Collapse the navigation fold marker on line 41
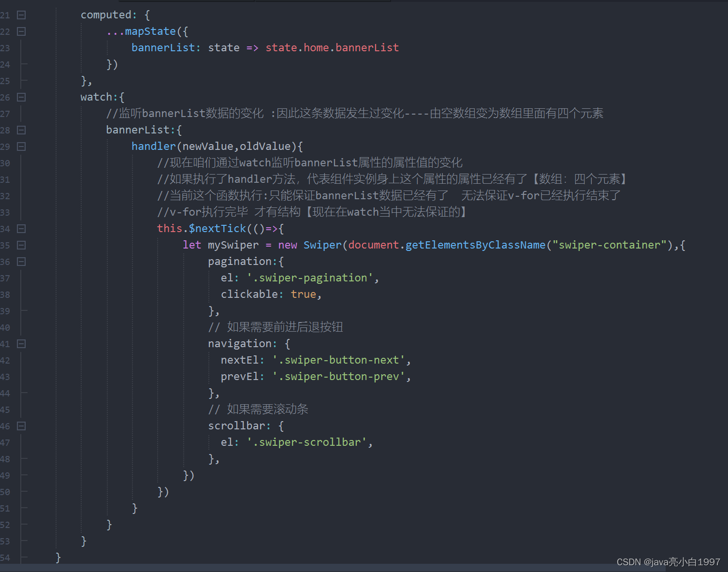This screenshot has height=572, width=728. tap(21, 344)
